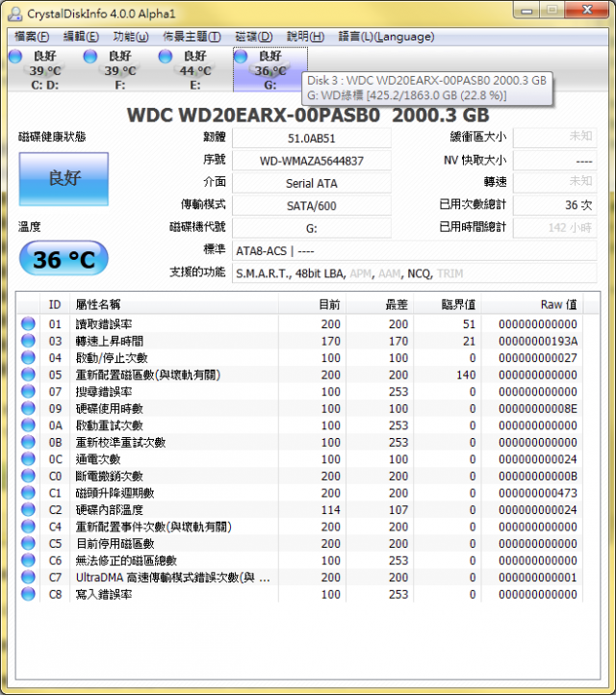Click status orb for ID C2 硬碟內部溫度
The image size is (616, 696).
(28, 509)
